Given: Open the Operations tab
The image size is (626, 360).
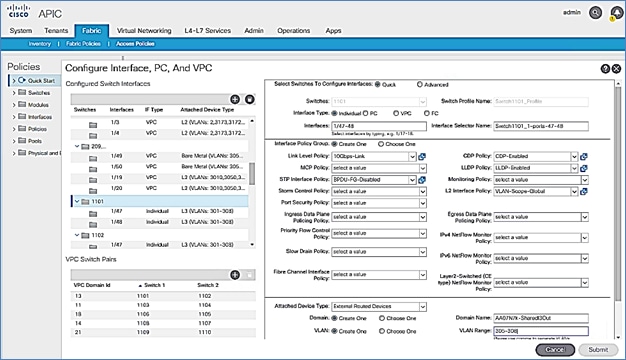Looking at the screenshot, I should pos(294,31).
